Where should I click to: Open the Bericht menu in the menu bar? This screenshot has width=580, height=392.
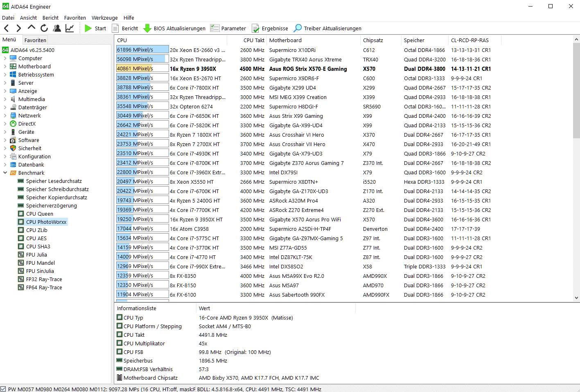(50, 18)
